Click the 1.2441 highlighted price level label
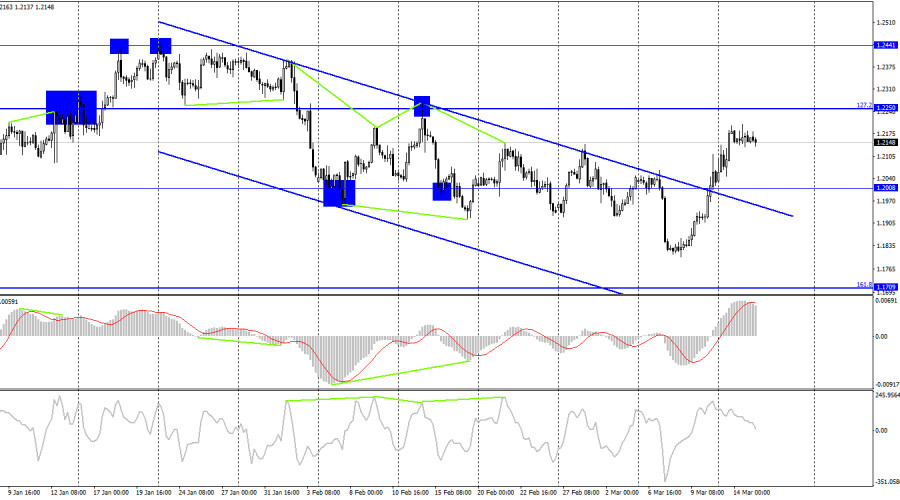Screen dimensions: 900x500 886,45
